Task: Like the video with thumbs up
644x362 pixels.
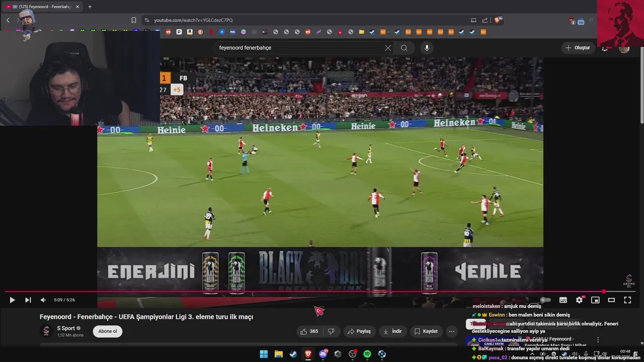Action: 309,331
